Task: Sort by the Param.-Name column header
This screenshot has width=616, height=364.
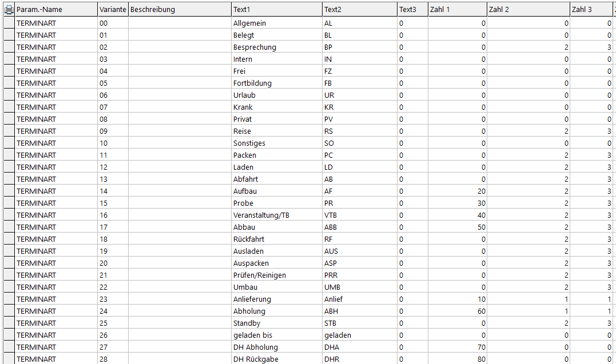Action: pos(56,9)
